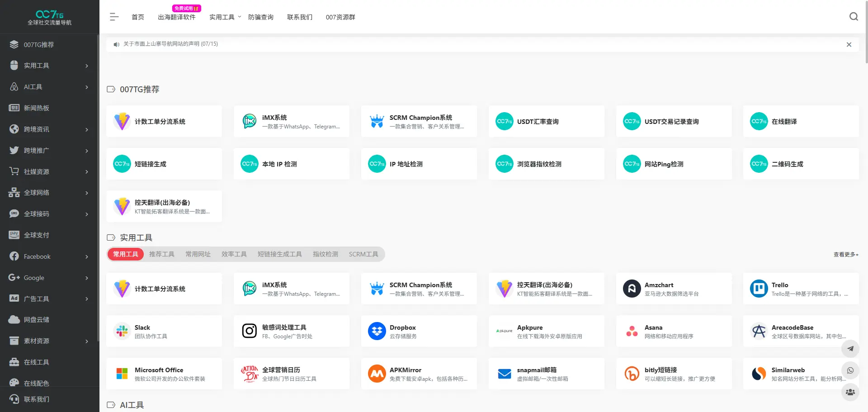
Task: Switch to the 推荐工具 filter tab
Action: pyautogui.click(x=162, y=254)
